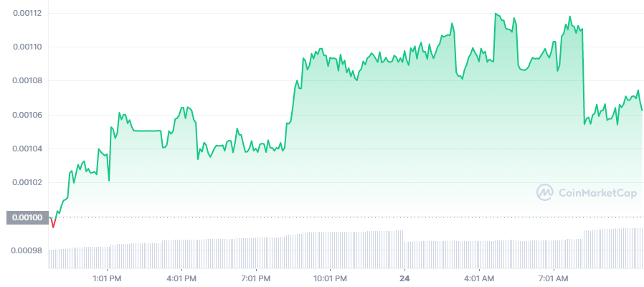644x287 pixels.
Task: Click the 0.00102 price axis label
Action: point(27,182)
